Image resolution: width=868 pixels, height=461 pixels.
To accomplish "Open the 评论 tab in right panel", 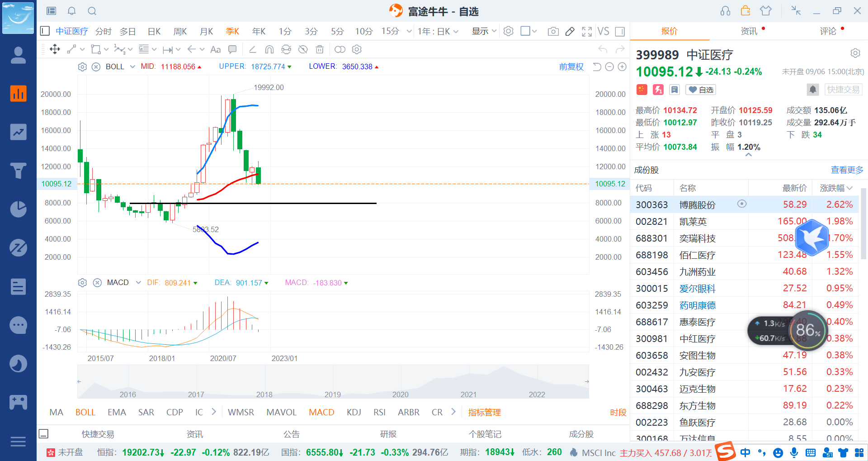I will (x=828, y=31).
